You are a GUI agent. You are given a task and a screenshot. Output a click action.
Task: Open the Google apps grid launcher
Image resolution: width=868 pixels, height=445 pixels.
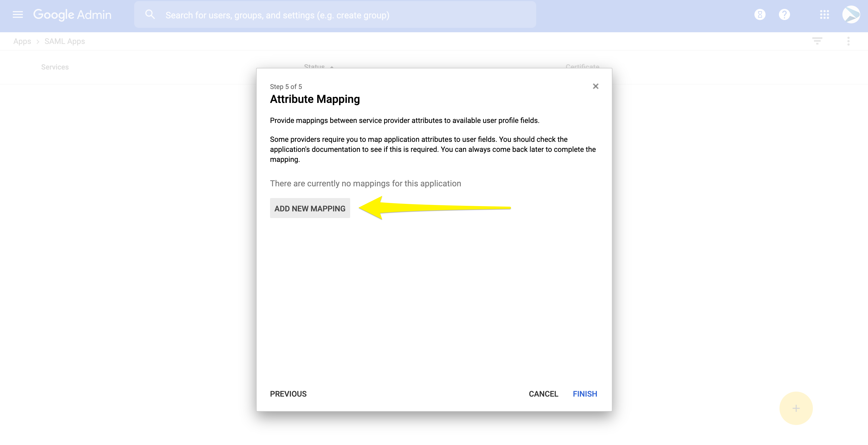[x=825, y=14]
